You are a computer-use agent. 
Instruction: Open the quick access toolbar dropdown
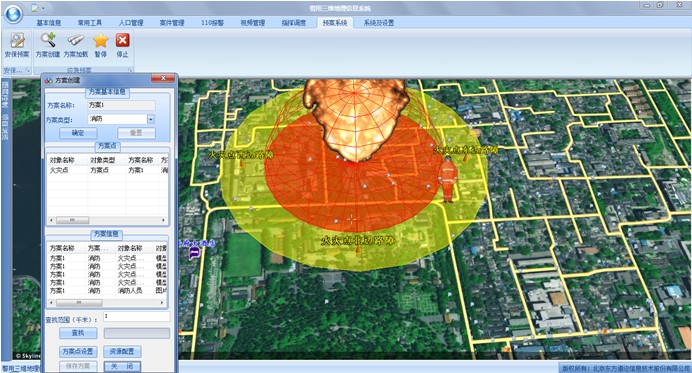click(x=43, y=8)
